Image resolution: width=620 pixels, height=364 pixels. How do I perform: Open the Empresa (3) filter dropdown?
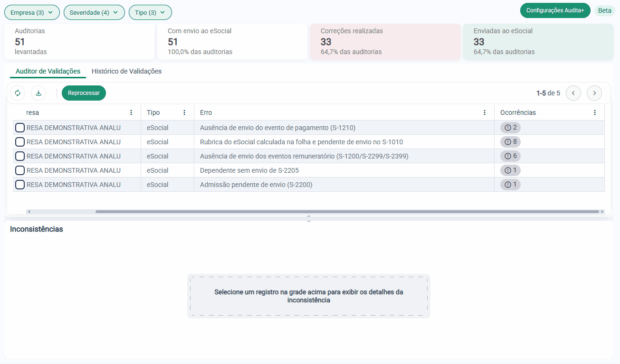click(x=32, y=12)
